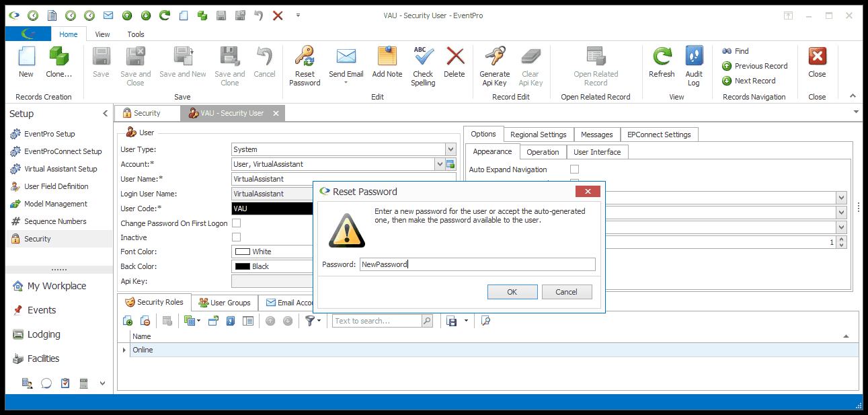Open Font Color White swatch picker
Screen dimensions: 868x415
pyautogui.click(x=242, y=252)
